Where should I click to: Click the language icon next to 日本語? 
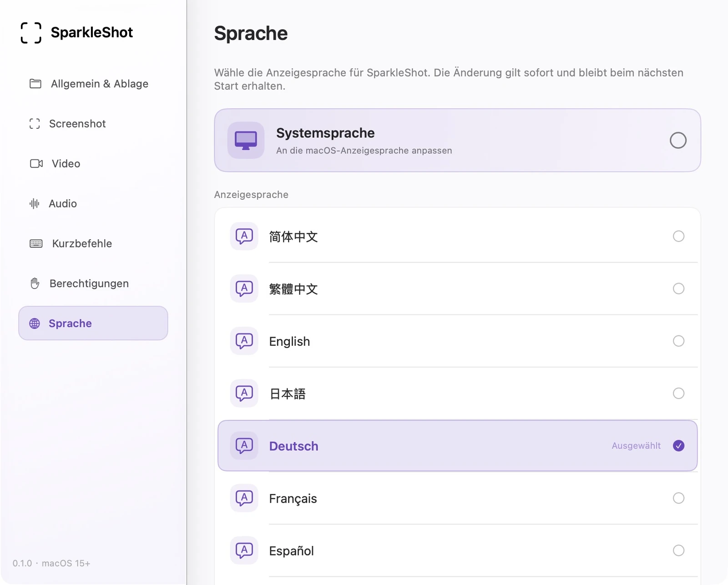pyautogui.click(x=244, y=393)
